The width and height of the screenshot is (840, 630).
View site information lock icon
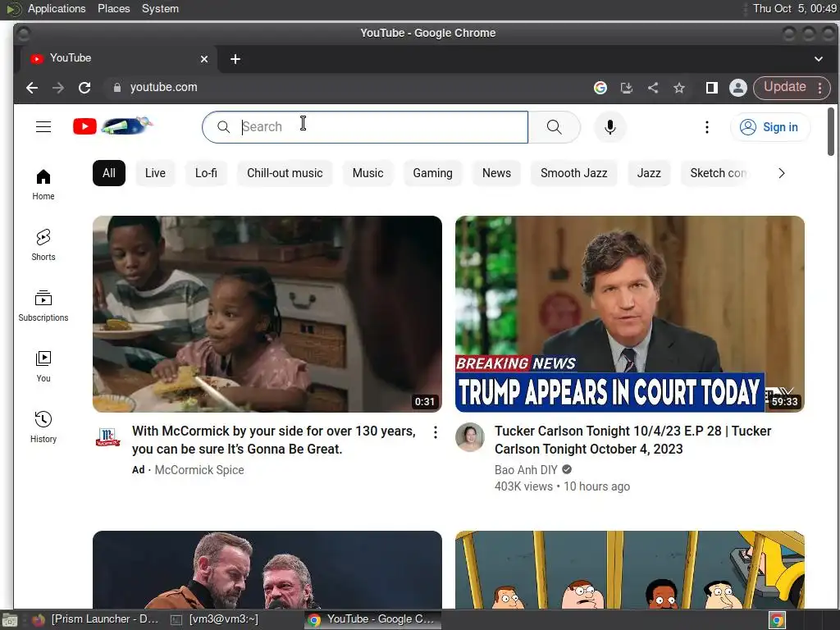click(116, 87)
